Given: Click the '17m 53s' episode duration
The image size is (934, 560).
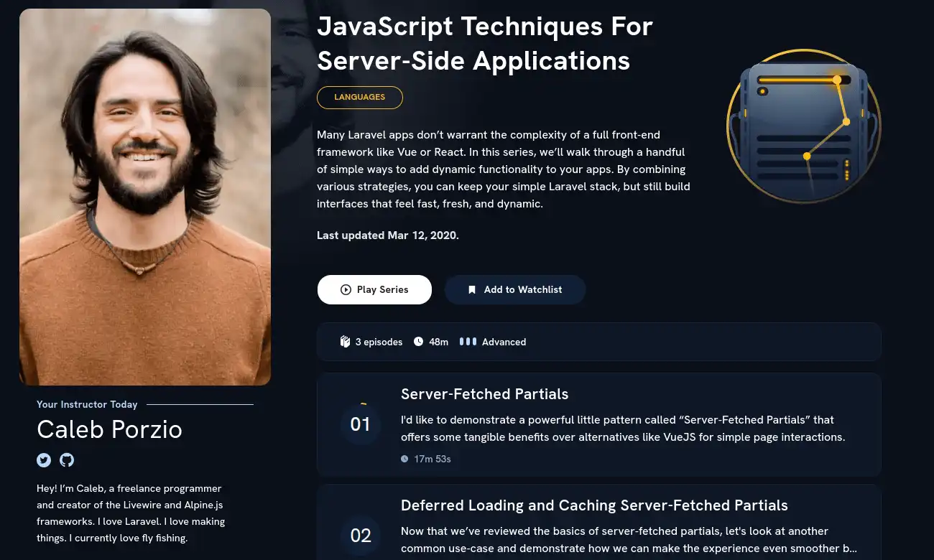Looking at the screenshot, I should point(433,459).
